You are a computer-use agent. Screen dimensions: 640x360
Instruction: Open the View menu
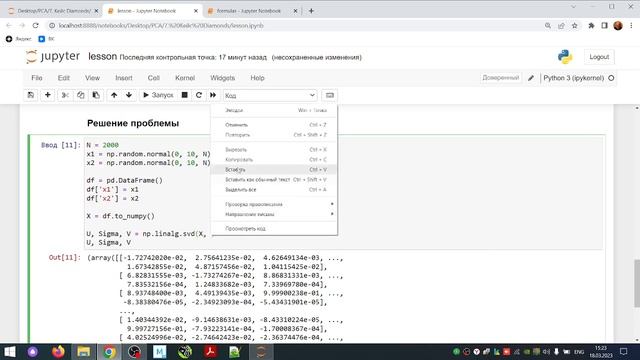point(92,78)
